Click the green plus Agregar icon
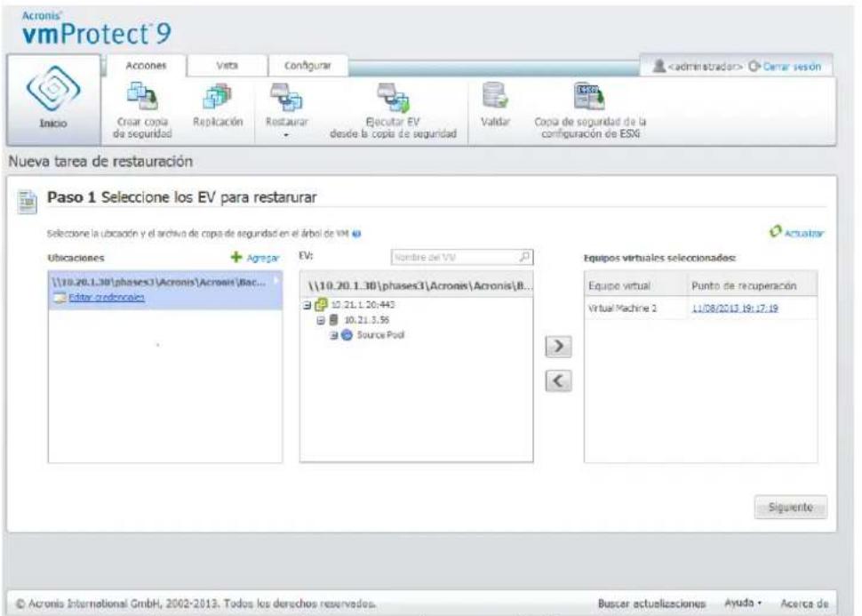This screenshot has width=862, height=616. pyautogui.click(x=236, y=257)
